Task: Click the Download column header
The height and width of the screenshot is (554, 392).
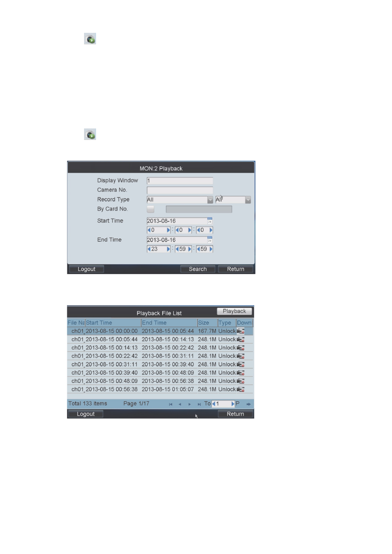Action: pyautogui.click(x=245, y=323)
